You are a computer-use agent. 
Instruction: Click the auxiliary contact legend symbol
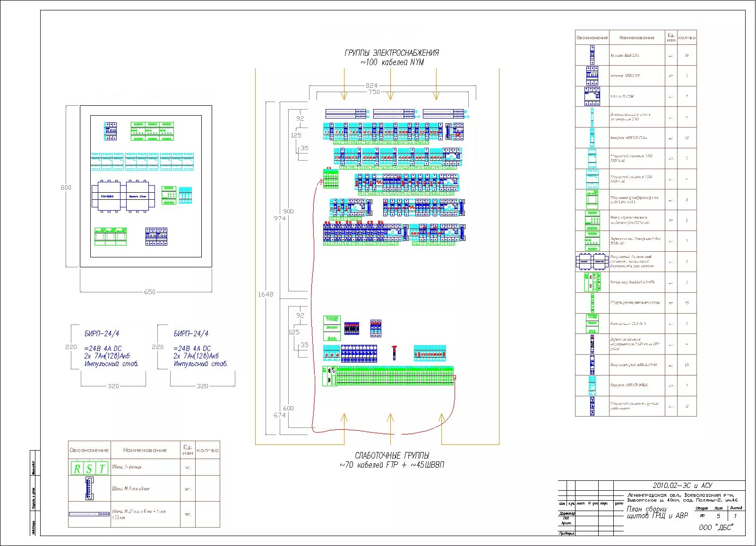point(592,117)
